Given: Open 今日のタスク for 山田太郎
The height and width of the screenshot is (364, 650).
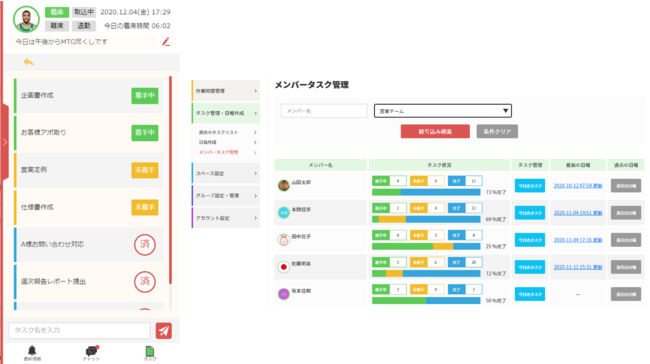Looking at the screenshot, I should (530, 186).
